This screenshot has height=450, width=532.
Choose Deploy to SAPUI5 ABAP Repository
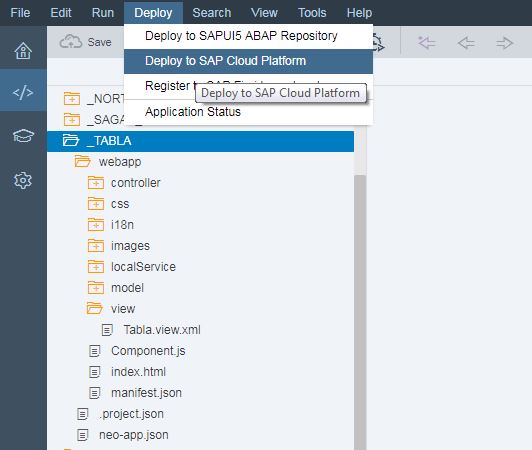point(248,36)
